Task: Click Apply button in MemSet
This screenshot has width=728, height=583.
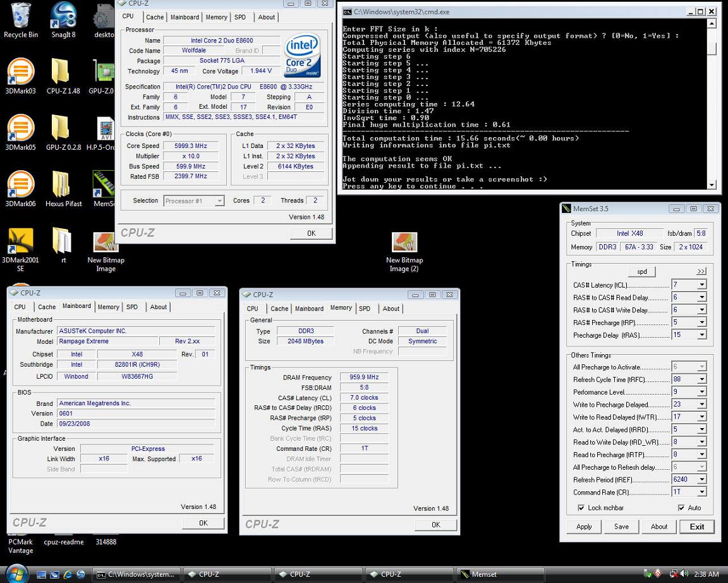Action: (584, 526)
